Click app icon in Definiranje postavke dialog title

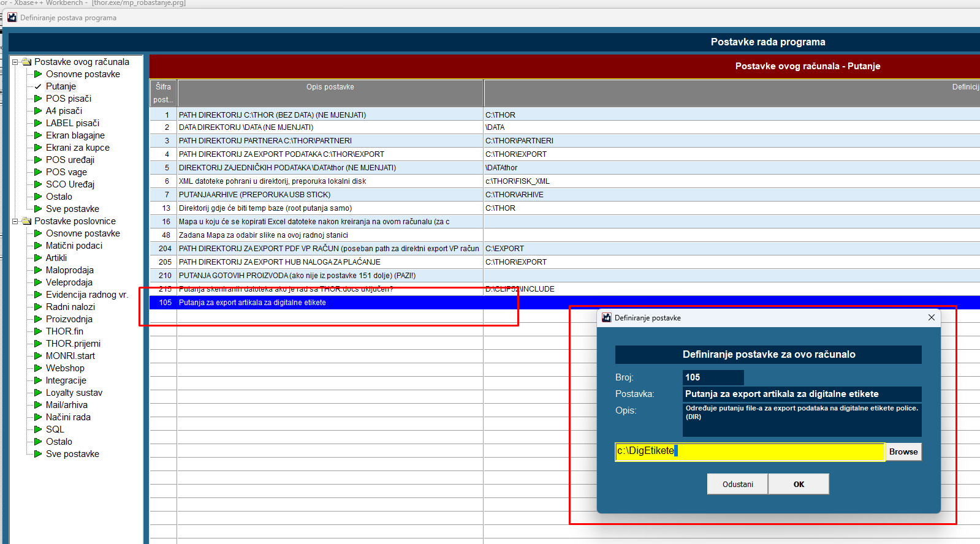coord(607,317)
